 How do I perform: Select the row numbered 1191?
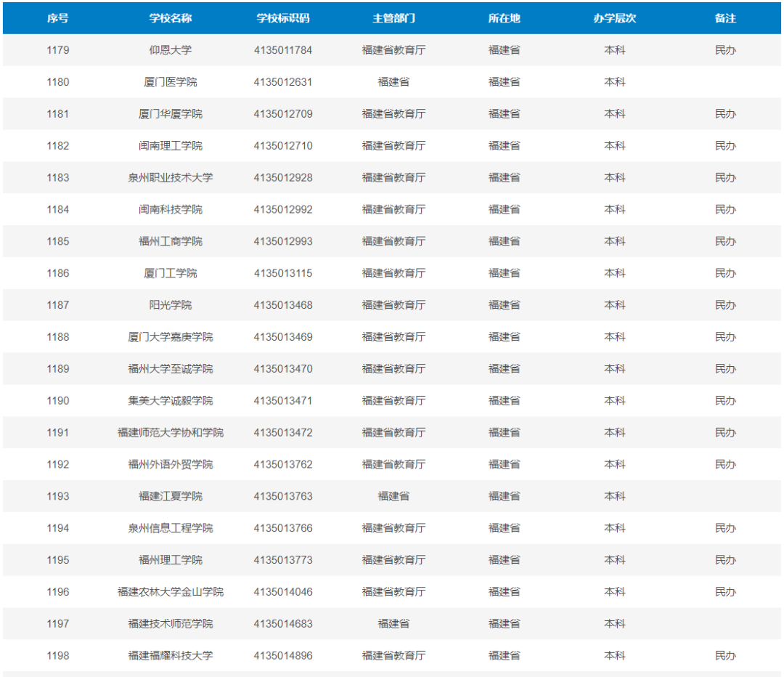58,432
